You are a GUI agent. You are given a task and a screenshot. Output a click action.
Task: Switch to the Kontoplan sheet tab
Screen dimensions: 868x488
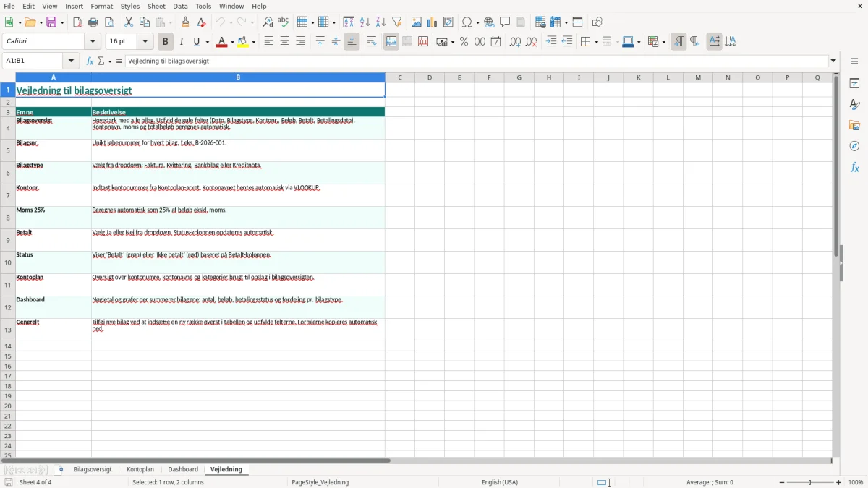pos(140,470)
